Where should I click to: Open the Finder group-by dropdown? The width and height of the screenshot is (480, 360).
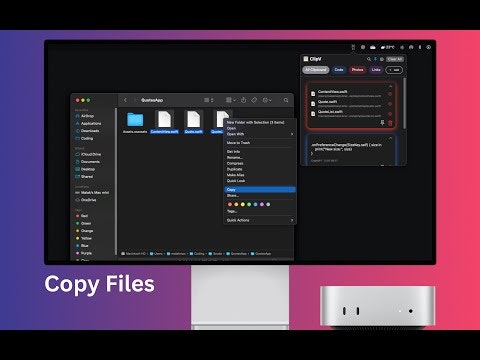point(231,100)
